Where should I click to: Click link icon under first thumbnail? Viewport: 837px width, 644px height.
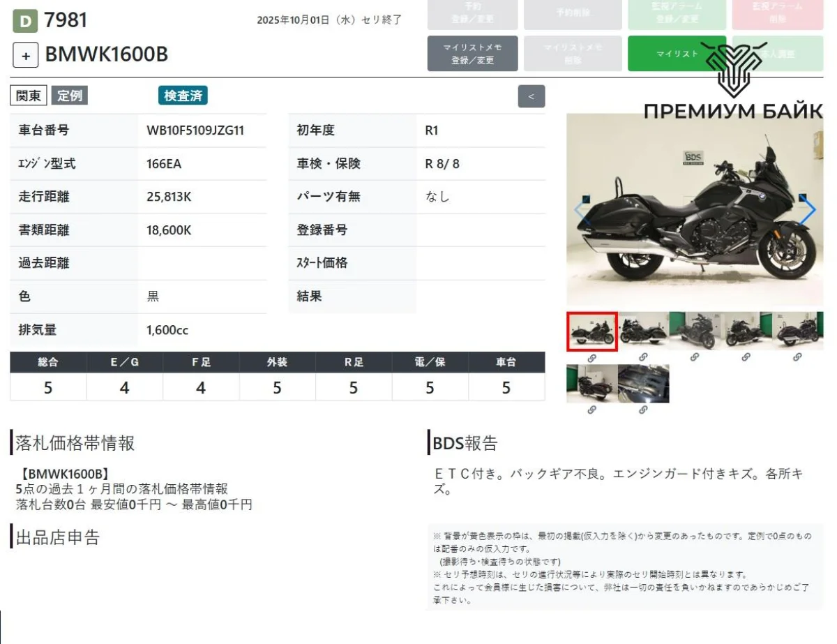point(591,357)
